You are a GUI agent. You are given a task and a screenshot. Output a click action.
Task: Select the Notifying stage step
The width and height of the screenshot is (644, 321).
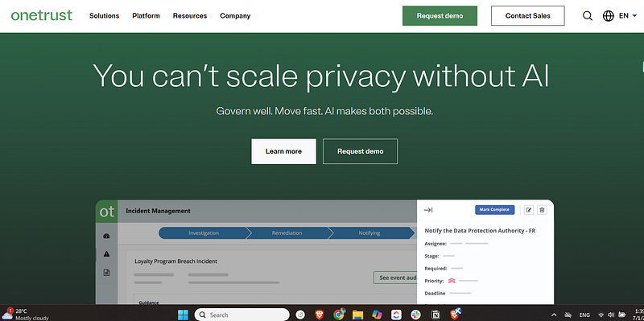369,233
